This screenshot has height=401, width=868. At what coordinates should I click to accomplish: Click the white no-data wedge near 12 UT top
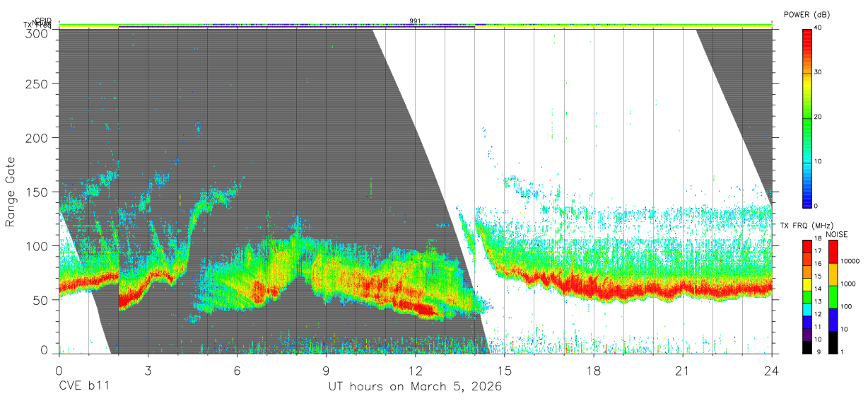[x=415, y=71]
